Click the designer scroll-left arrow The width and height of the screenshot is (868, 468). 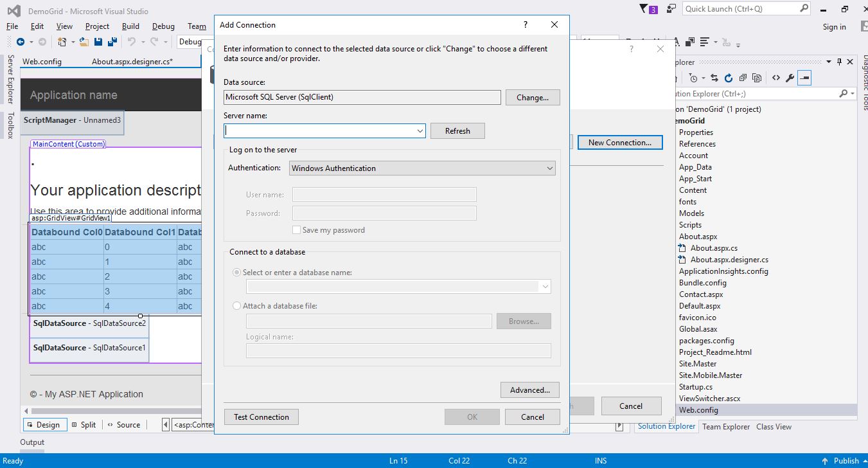(x=26, y=411)
